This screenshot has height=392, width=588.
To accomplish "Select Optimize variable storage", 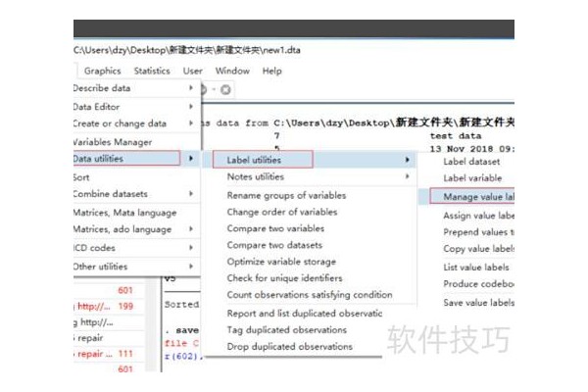I will 282,262.
